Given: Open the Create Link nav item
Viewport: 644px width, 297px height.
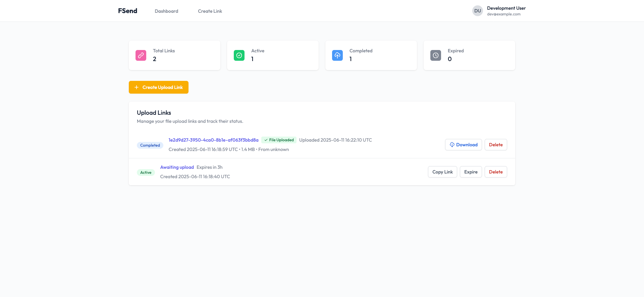Looking at the screenshot, I should click(x=210, y=11).
